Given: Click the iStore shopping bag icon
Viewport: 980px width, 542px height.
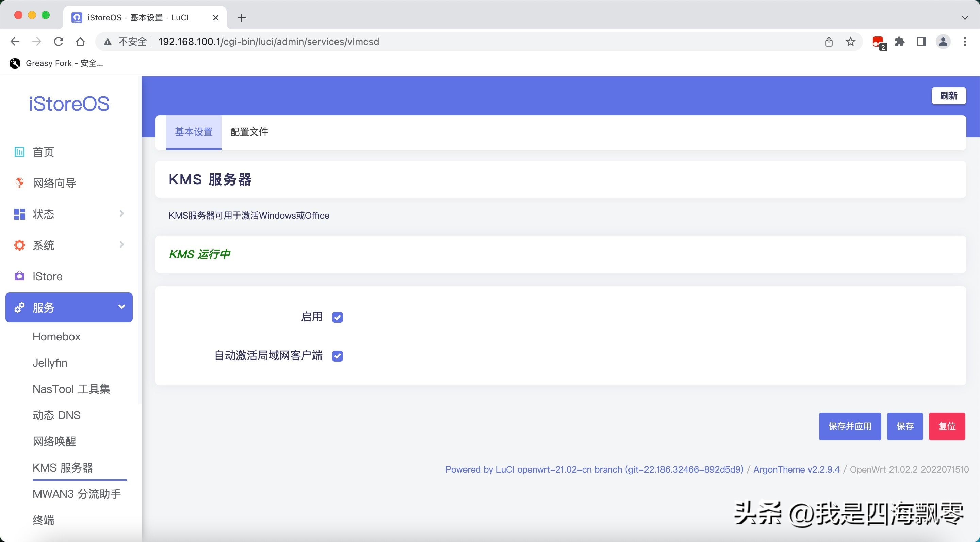Looking at the screenshot, I should (19, 276).
